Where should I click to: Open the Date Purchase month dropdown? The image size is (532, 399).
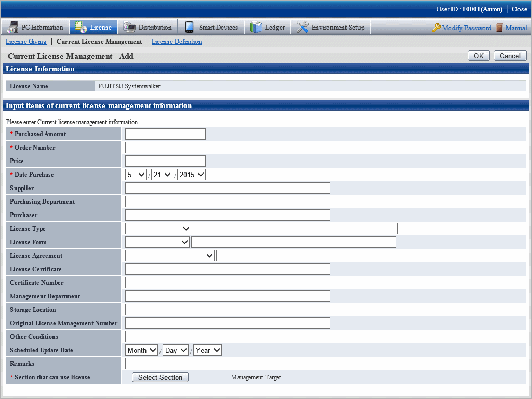click(x=136, y=175)
